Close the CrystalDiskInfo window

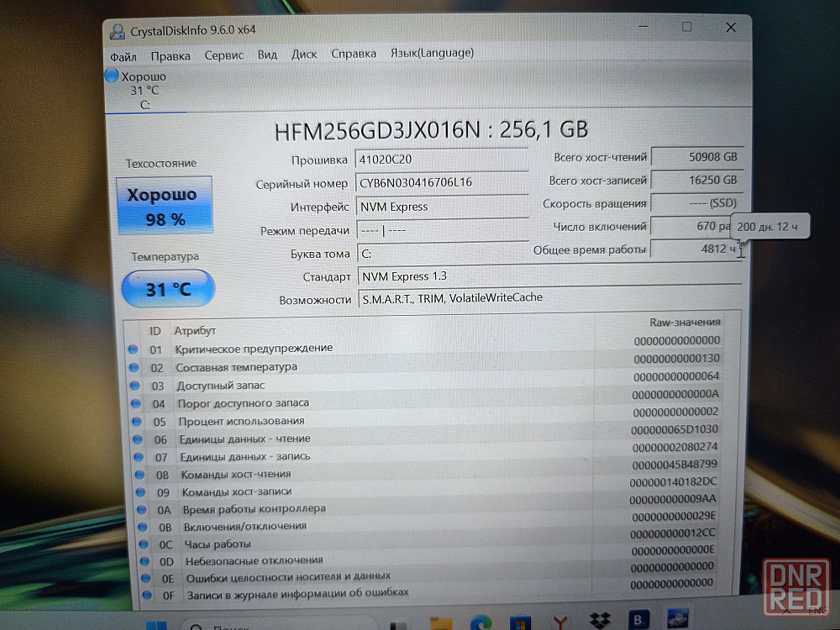tap(731, 28)
